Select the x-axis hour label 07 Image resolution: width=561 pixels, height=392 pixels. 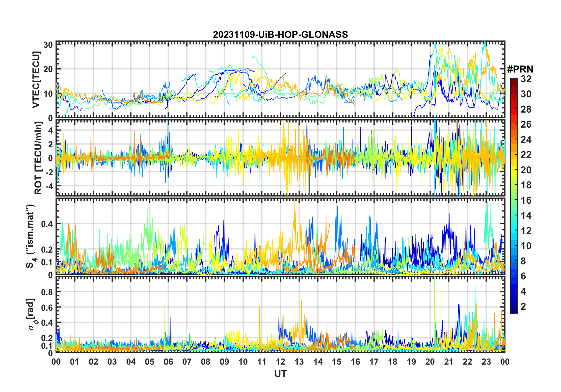tap(187, 362)
